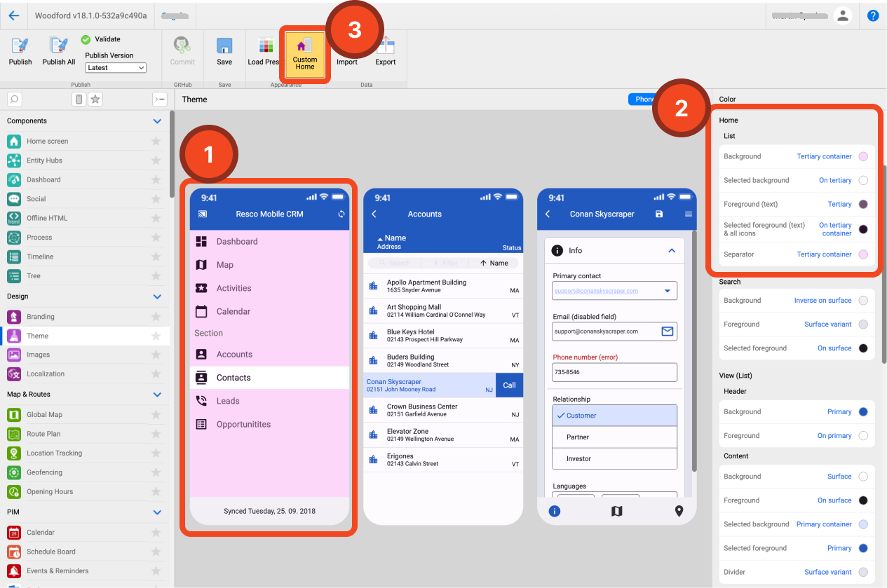The image size is (887, 588).
Task: Star the Home screen item as favorite
Action: tap(156, 142)
